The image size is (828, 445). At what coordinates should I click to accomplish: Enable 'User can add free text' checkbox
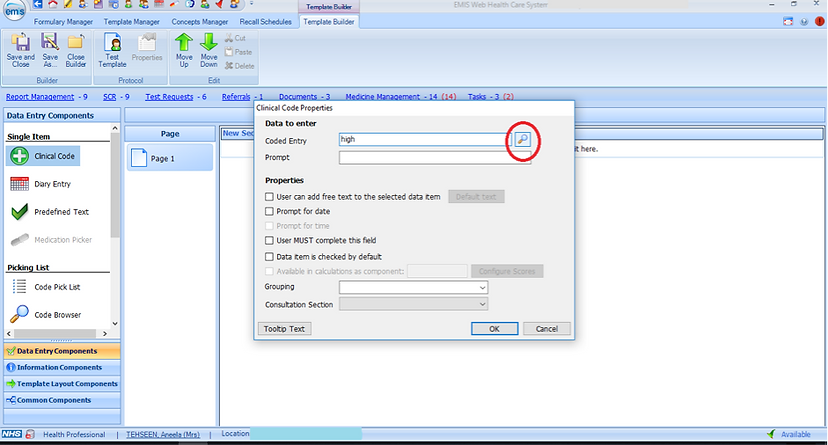269,196
